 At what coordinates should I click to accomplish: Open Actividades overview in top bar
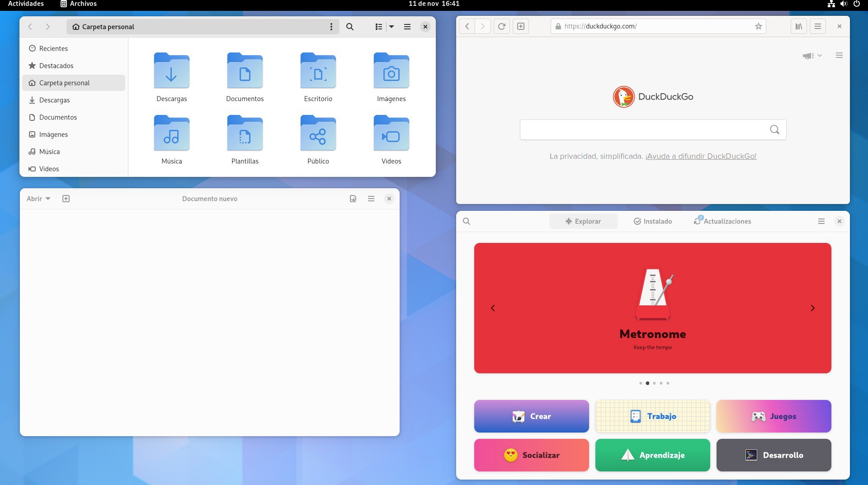tap(26, 4)
